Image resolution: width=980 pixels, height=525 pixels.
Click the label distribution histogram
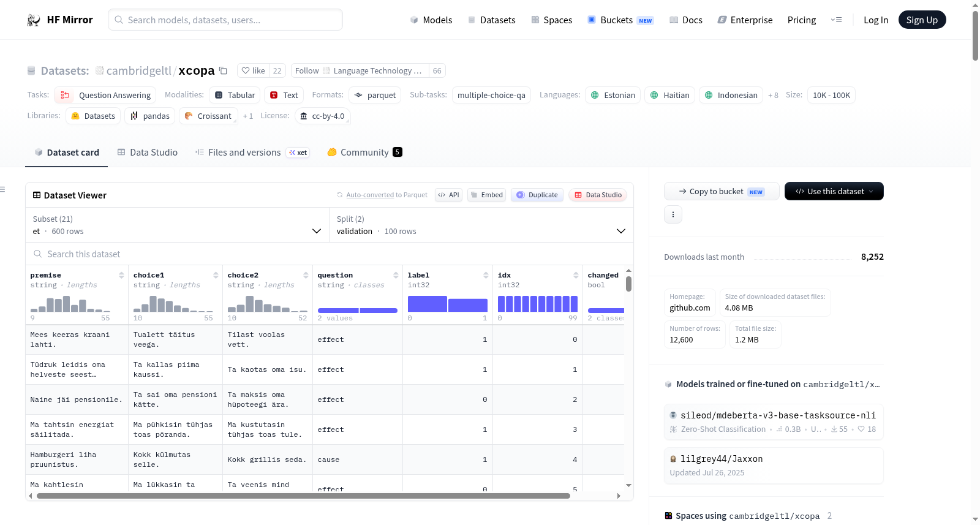pyautogui.click(x=448, y=304)
